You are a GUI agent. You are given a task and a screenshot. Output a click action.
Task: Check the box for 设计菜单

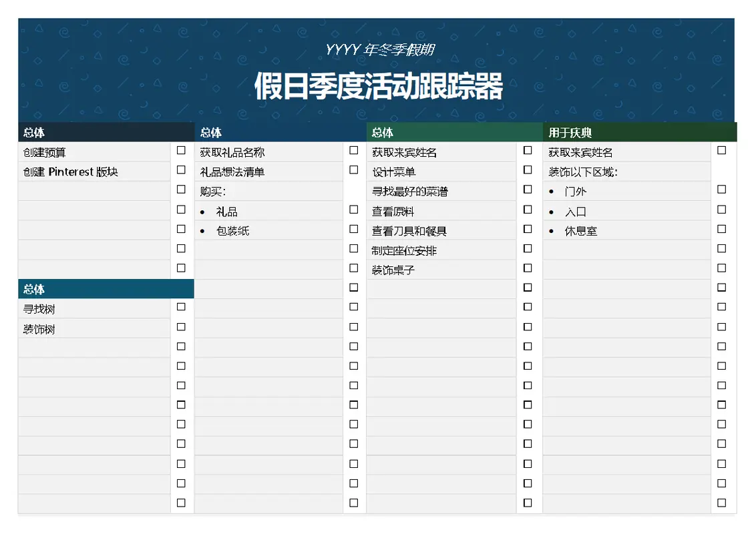coord(528,170)
